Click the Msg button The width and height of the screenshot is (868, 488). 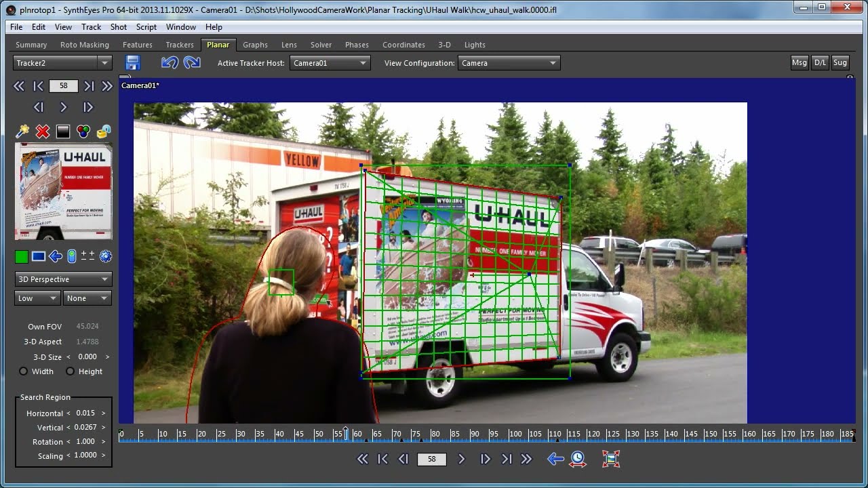[x=800, y=62]
